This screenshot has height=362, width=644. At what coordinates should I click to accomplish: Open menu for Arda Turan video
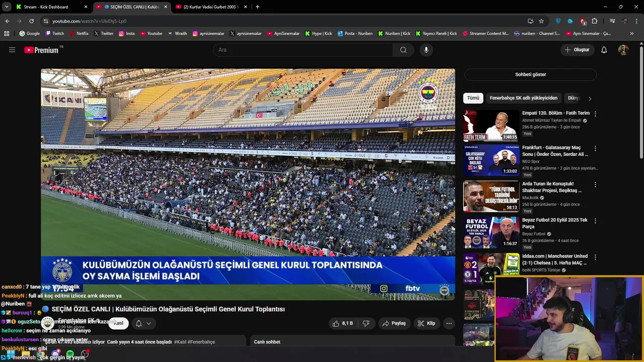point(595,185)
